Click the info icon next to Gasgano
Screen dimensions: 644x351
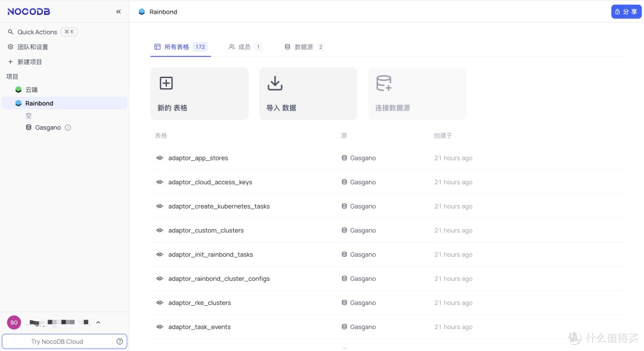[68, 128]
